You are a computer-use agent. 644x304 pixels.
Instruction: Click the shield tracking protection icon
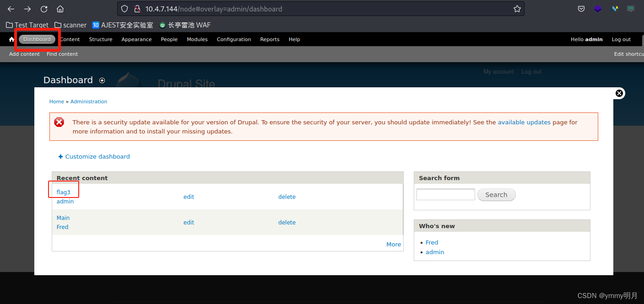124,9
